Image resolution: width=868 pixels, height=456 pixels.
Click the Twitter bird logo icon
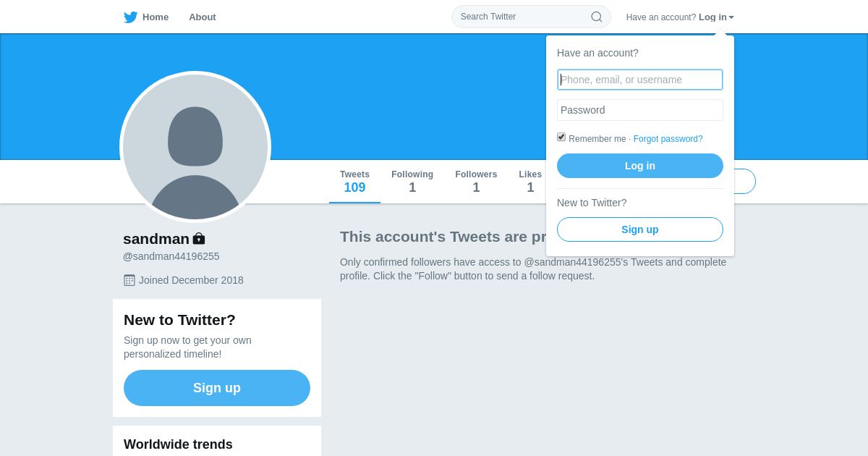130,17
